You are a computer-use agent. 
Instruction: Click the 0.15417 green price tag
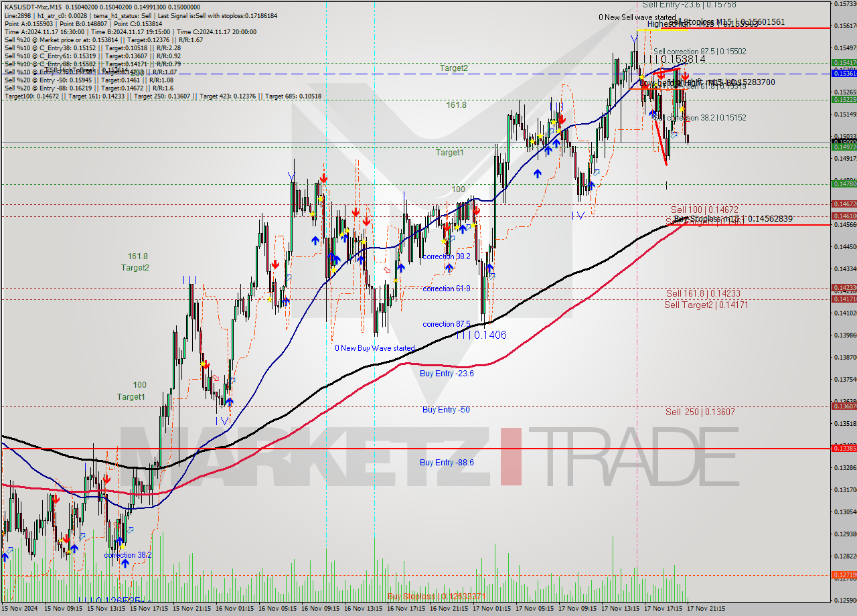tap(844, 62)
